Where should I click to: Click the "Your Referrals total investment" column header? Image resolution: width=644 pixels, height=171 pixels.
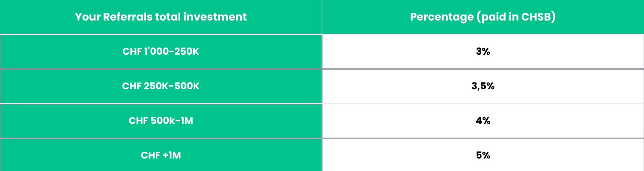click(x=161, y=17)
